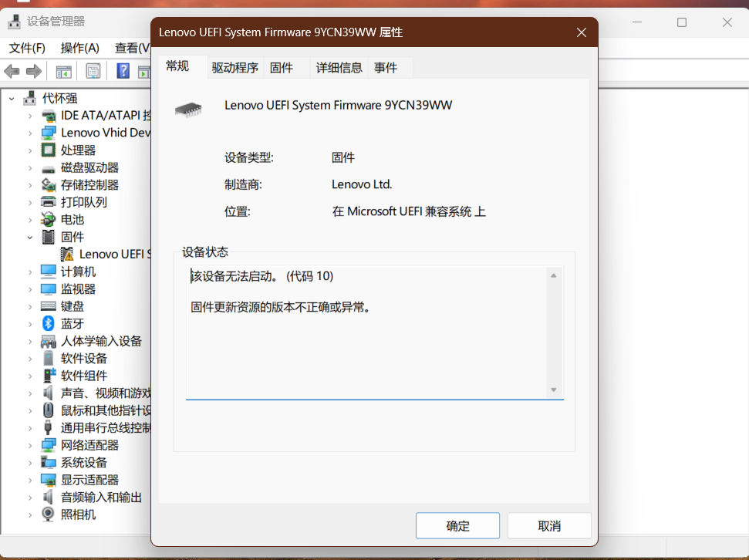This screenshot has width=749, height=560.
Task: Select the 电池 battery icon
Action: coord(49,219)
